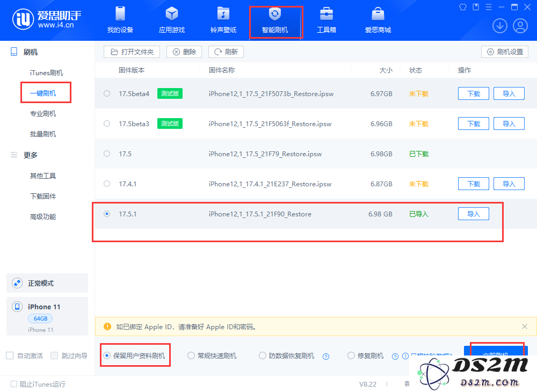Open 批量刷机 in the sidebar
The image size is (537, 392).
(x=43, y=134)
